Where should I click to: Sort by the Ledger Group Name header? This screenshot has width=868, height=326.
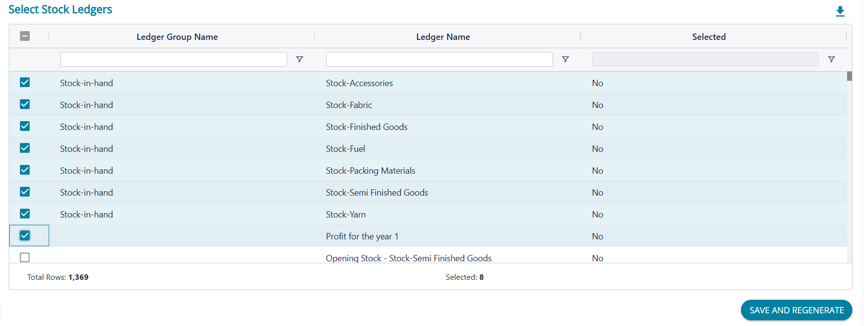pos(177,37)
